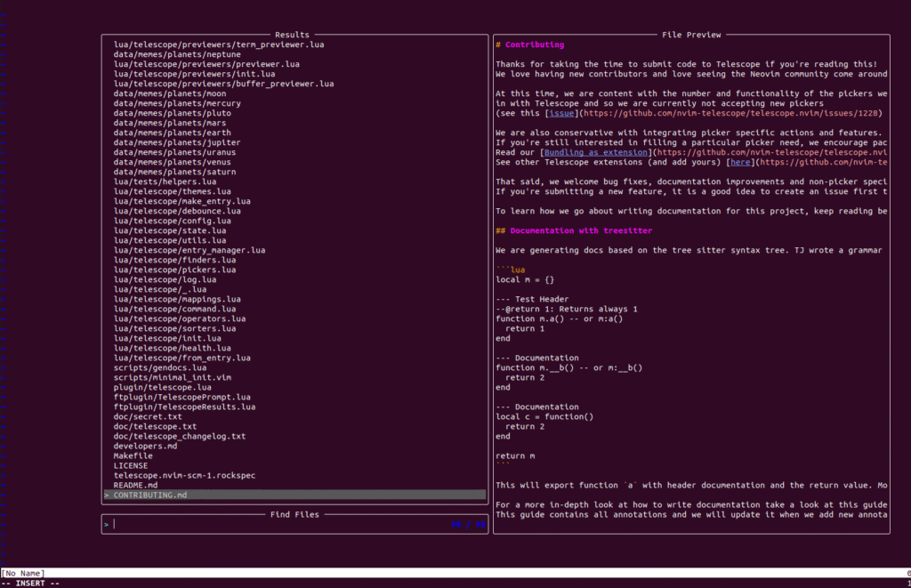Click the [No Name] status line
The image size is (911, 588).
(23, 574)
